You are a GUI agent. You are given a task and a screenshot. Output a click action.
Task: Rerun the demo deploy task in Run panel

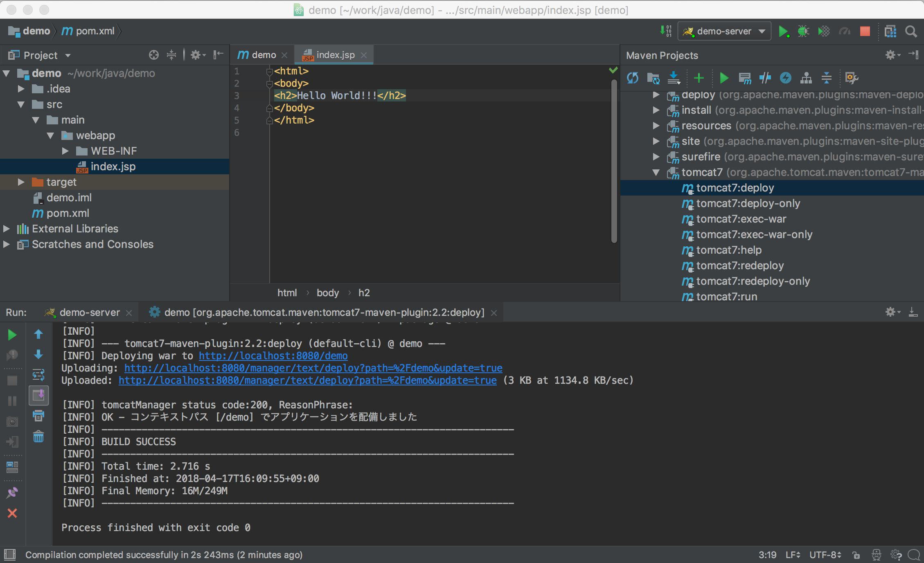(12, 335)
